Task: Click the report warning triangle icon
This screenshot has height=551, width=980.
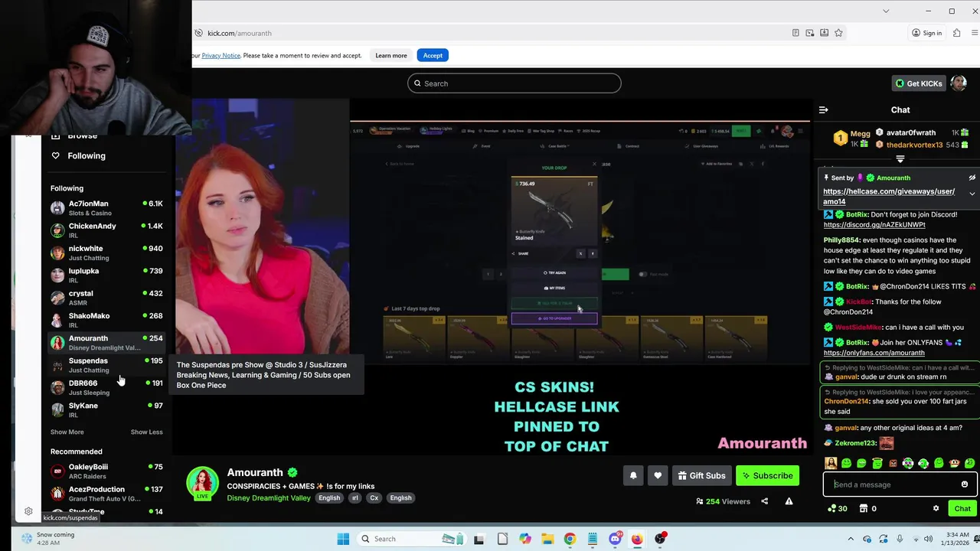Action: (x=789, y=501)
